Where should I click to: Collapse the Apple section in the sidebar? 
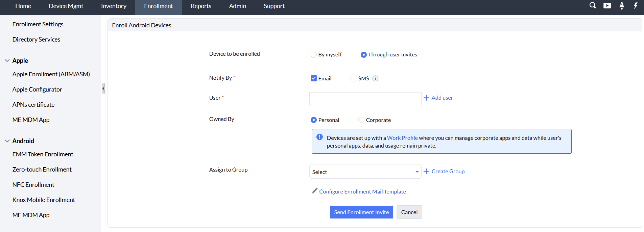pos(7,61)
